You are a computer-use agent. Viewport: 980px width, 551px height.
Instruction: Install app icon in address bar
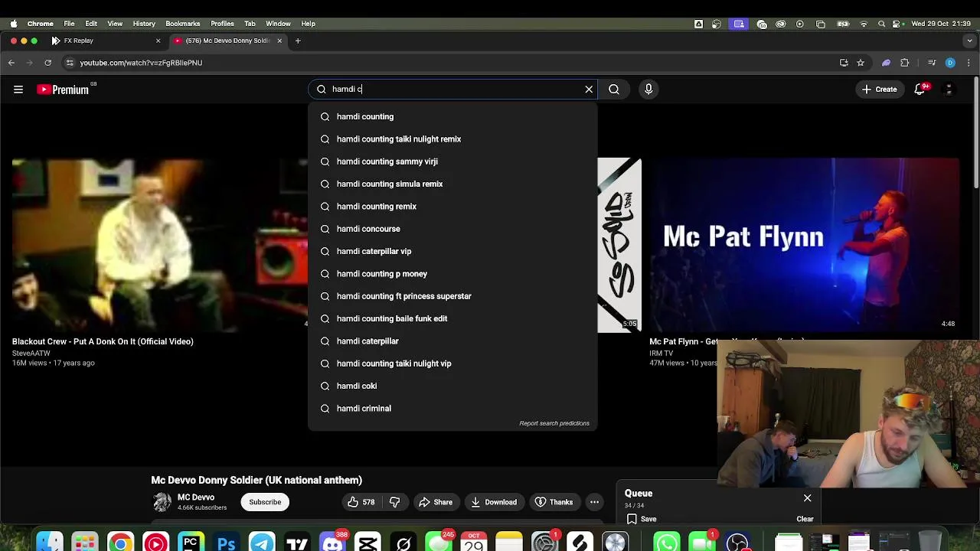click(x=844, y=63)
